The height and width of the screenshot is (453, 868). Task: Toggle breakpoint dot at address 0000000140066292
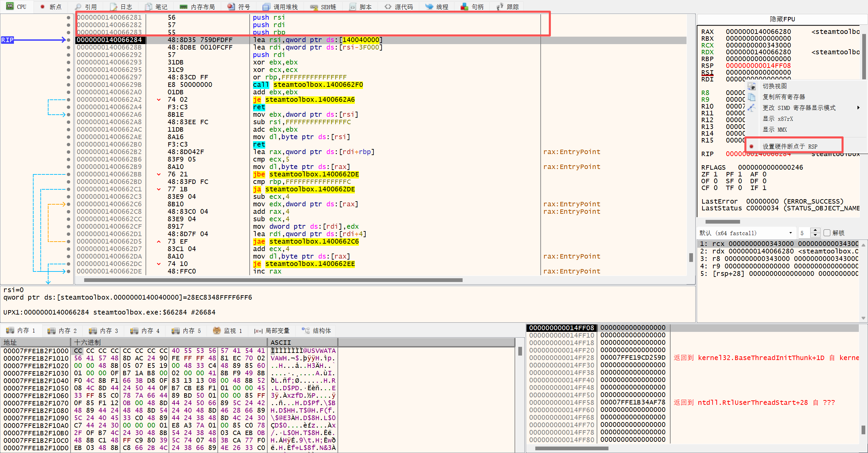[x=69, y=55]
